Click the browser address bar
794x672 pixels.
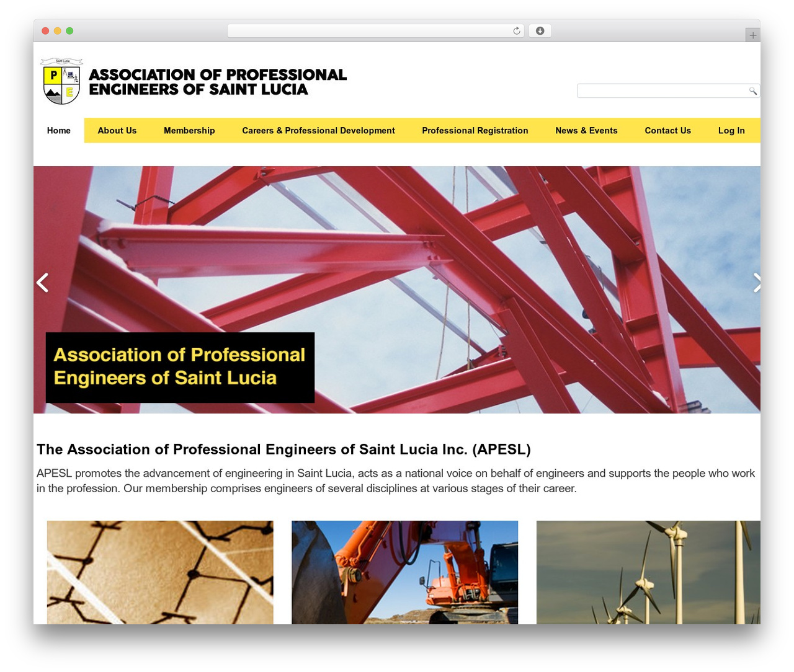pyautogui.click(x=375, y=31)
